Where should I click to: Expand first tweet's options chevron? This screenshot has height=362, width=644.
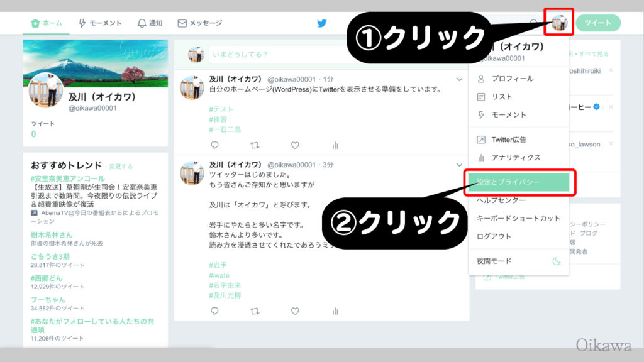point(459,80)
